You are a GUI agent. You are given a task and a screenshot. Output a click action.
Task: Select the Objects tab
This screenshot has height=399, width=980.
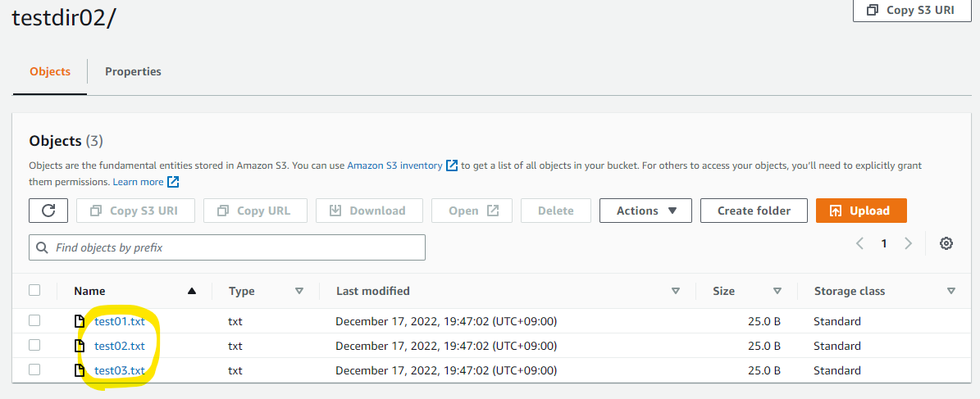click(50, 72)
